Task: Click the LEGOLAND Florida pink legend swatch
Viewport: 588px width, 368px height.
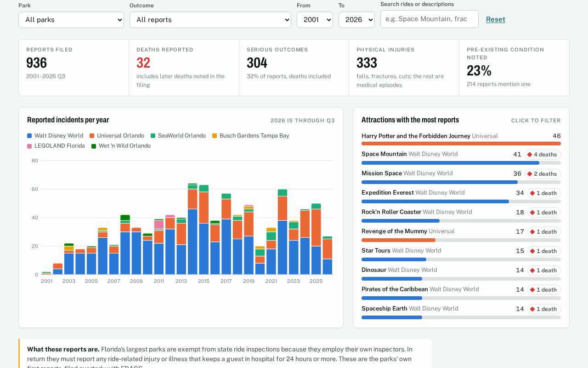Action: tap(29, 146)
